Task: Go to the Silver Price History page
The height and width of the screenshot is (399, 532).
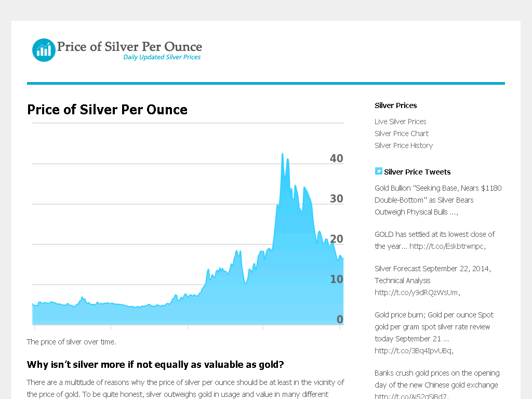Action: pyautogui.click(x=403, y=145)
